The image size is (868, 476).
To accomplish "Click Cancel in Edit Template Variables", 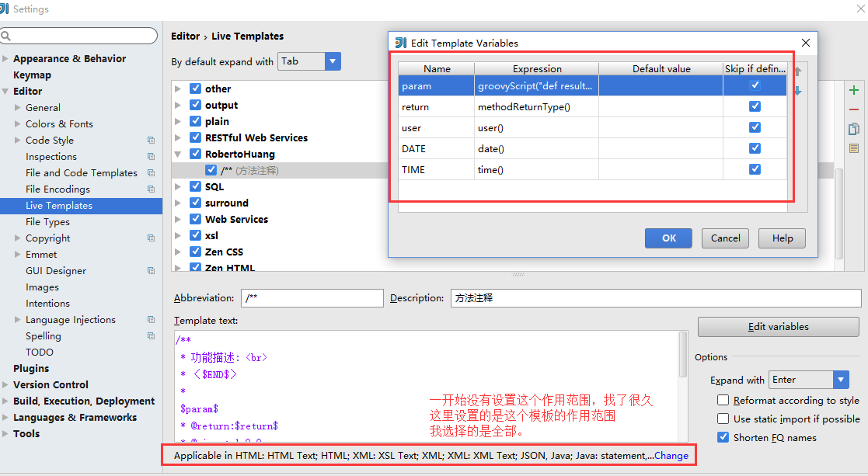I will (x=725, y=238).
